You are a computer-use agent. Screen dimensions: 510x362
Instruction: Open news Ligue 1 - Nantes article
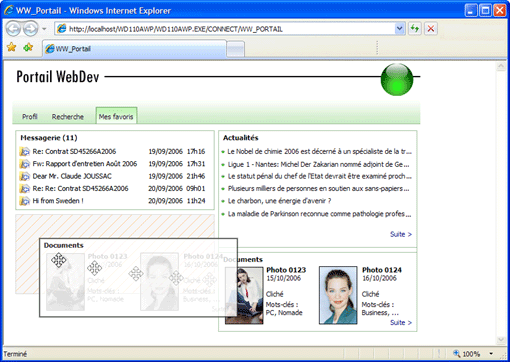pyautogui.click(x=318, y=164)
